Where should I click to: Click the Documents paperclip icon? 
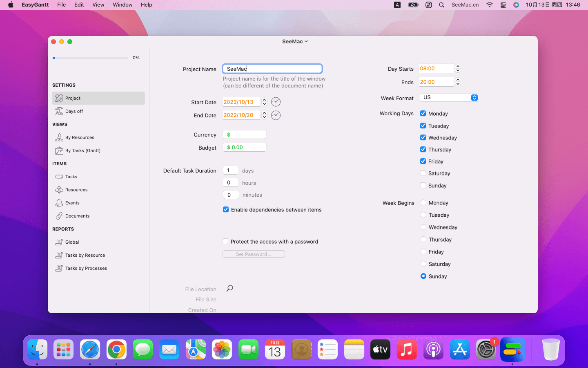pos(59,216)
